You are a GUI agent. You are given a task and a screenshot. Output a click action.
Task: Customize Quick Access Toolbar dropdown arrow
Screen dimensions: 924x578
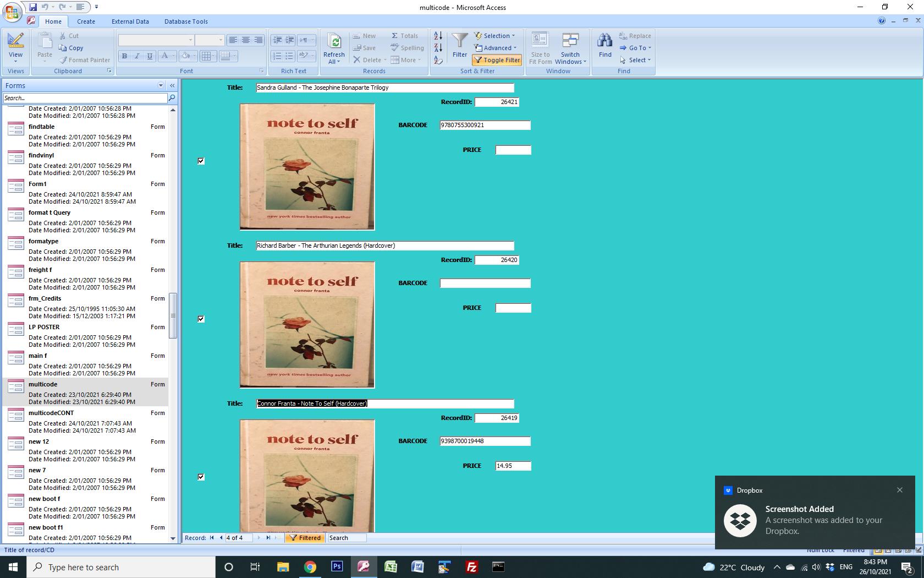[x=96, y=7]
